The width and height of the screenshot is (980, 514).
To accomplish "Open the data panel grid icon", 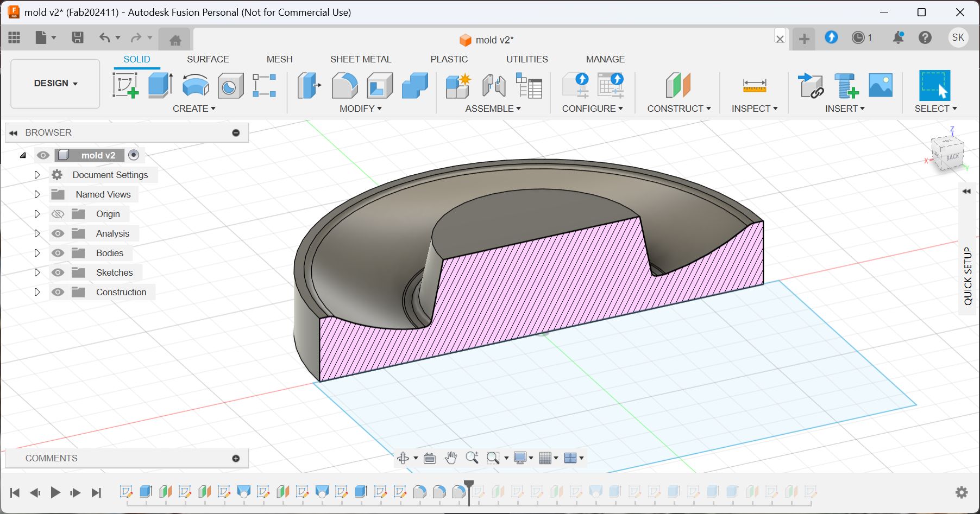I will [x=14, y=37].
